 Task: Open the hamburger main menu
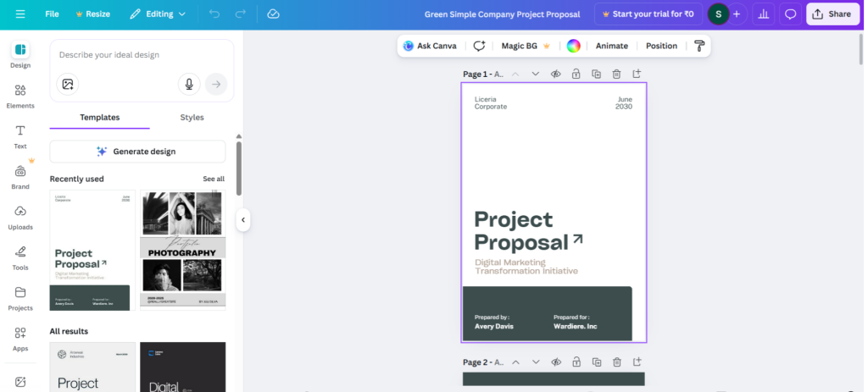click(x=20, y=14)
